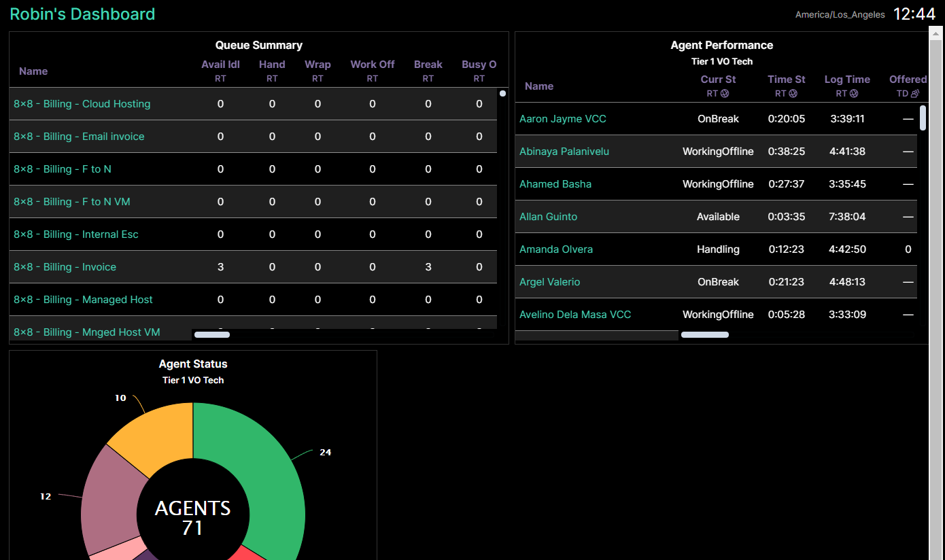The width and height of the screenshot is (945, 560).
Task: Sort Queue Summary by Avail Idl column
Action: tap(220, 65)
